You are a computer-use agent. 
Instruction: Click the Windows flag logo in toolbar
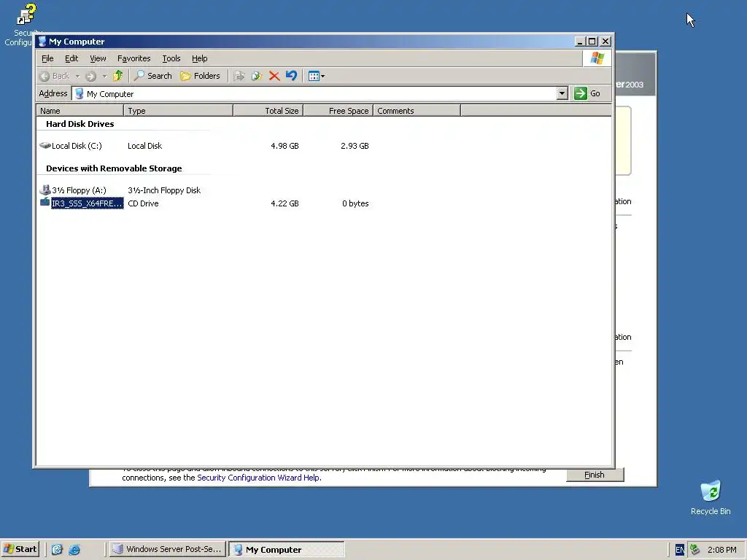[597, 58]
